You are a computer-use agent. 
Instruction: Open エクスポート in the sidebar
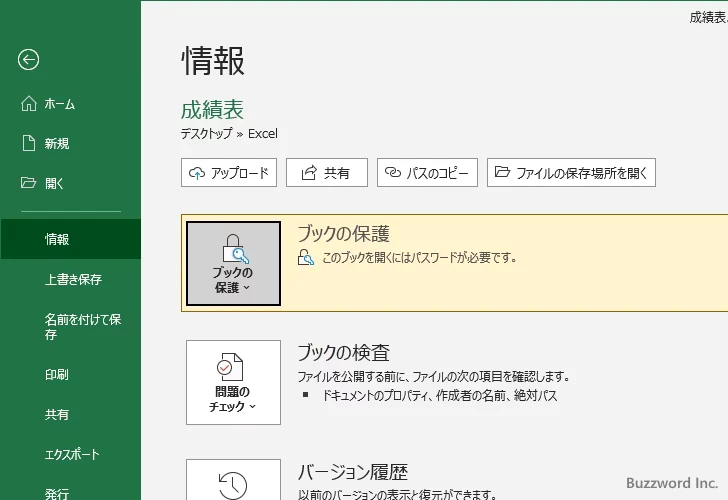pos(71,454)
